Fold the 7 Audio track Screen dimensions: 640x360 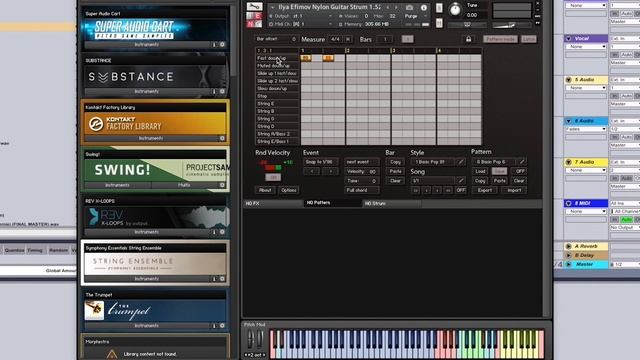(569, 162)
